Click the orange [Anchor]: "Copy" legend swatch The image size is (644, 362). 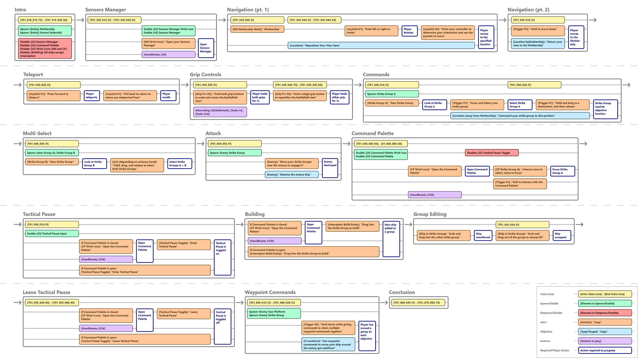coord(605,322)
